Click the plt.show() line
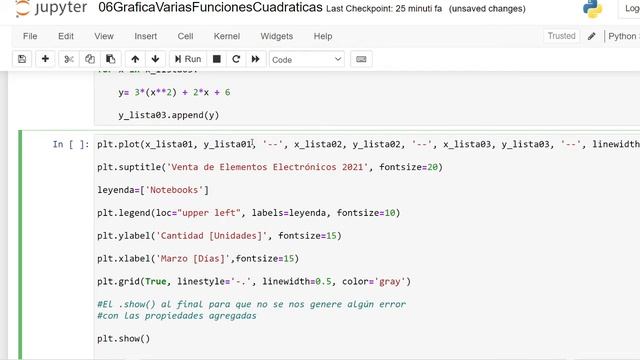640x360 pixels. click(x=124, y=338)
